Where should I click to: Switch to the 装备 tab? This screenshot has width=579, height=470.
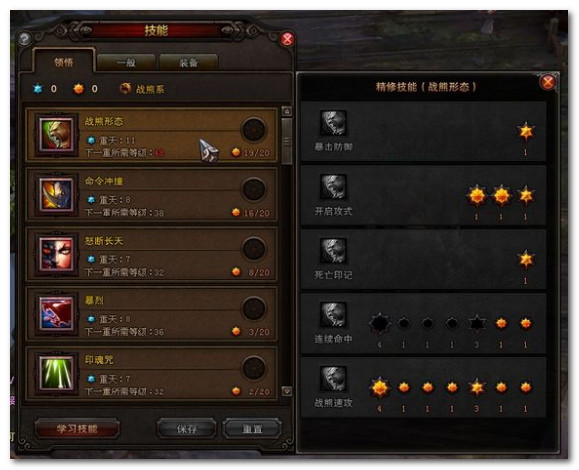click(189, 62)
